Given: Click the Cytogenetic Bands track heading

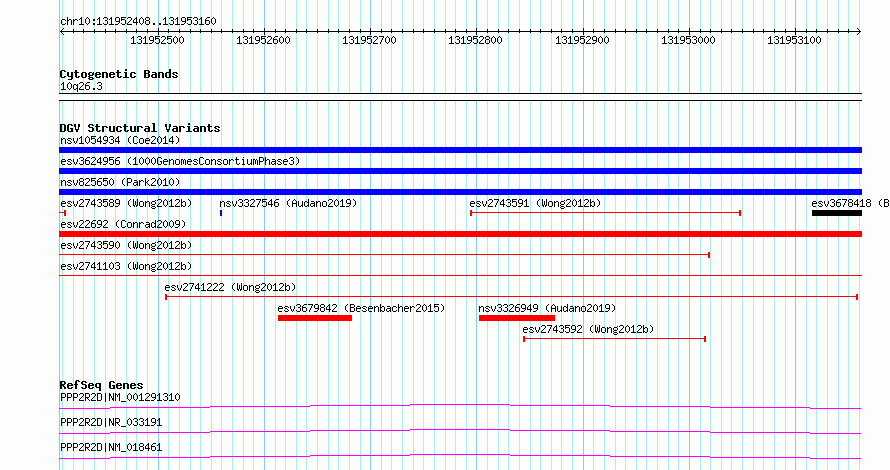Looking at the screenshot, I should [119, 74].
